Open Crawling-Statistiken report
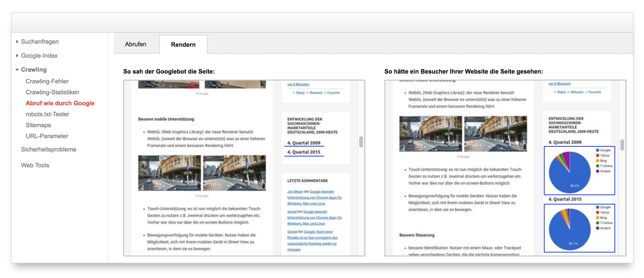Screen dimensions: 644x278 [52, 92]
